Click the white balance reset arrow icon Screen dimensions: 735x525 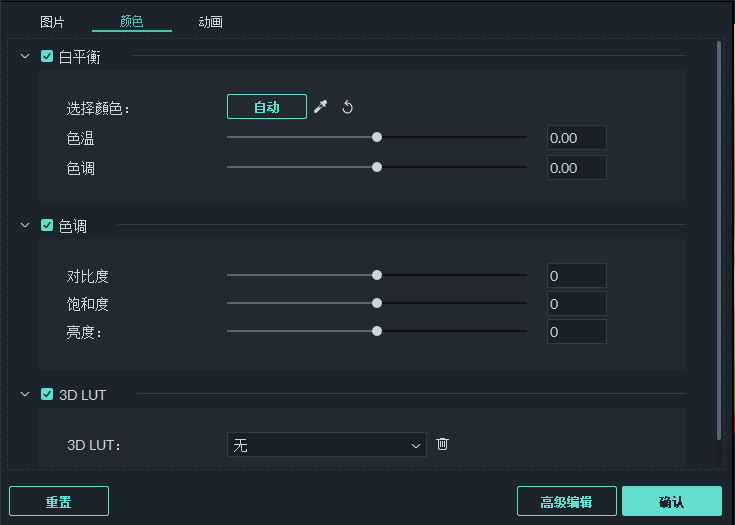point(348,107)
